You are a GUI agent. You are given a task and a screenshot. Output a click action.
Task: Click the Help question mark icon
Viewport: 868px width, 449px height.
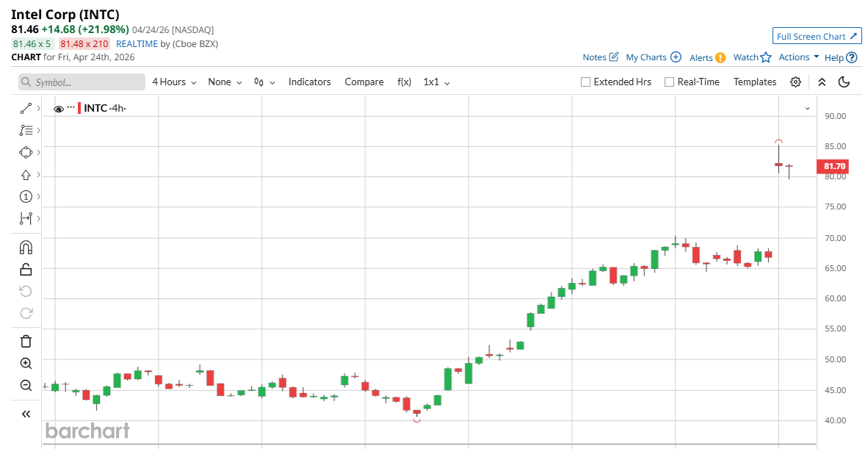pyautogui.click(x=852, y=57)
